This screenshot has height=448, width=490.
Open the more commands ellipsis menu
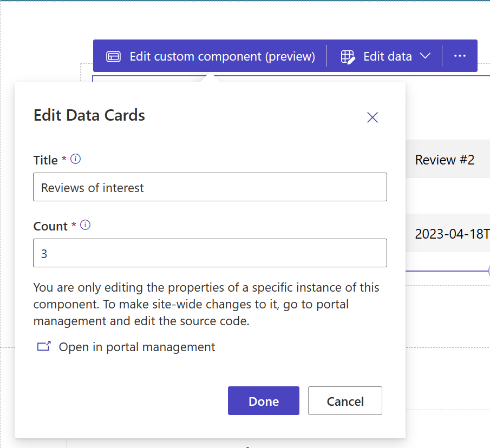pyautogui.click(x=460, y=56)
